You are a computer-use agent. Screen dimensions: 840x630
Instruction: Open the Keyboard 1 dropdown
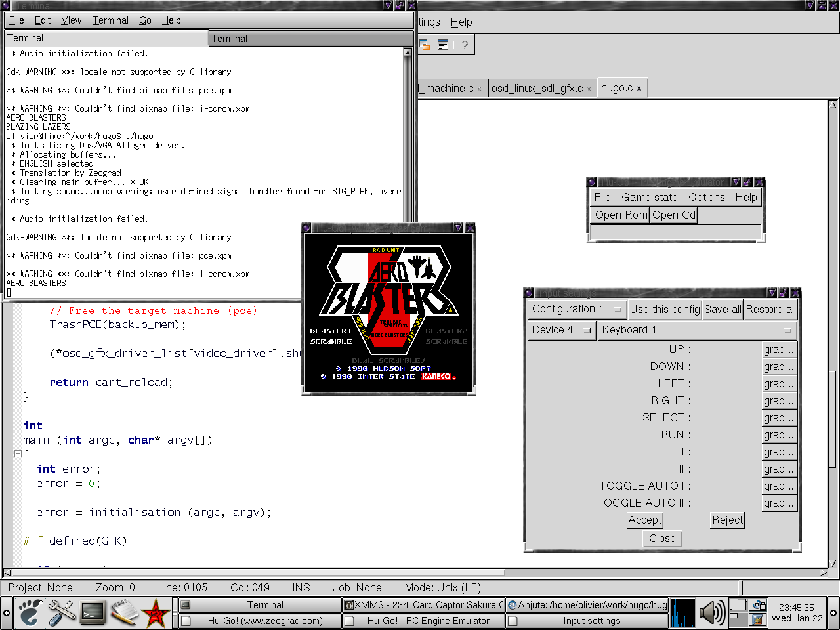[x=696, y=330]
